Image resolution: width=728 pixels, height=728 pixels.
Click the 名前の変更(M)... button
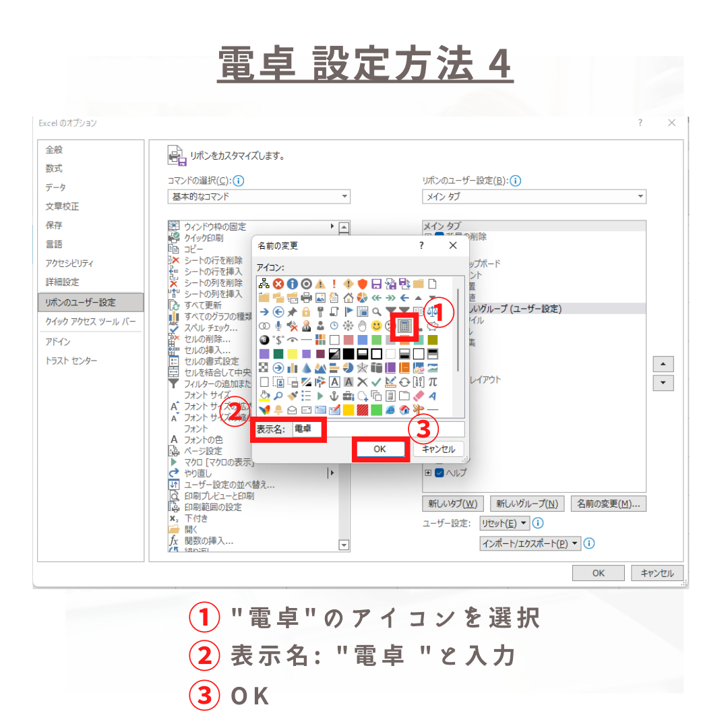click(x=608, y=504)
